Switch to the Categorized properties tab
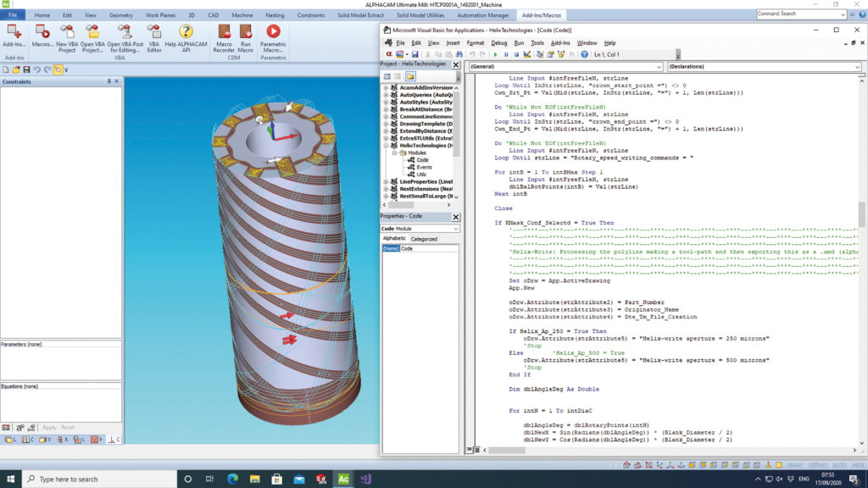The height and width of the screenshot is (488, 868). pyautogui.click(x=424, y=239)
